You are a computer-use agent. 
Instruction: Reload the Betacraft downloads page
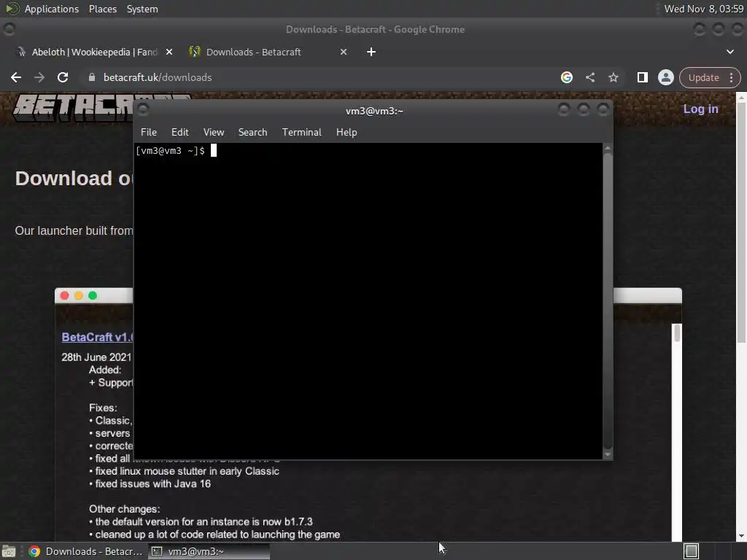click(63, 77)
